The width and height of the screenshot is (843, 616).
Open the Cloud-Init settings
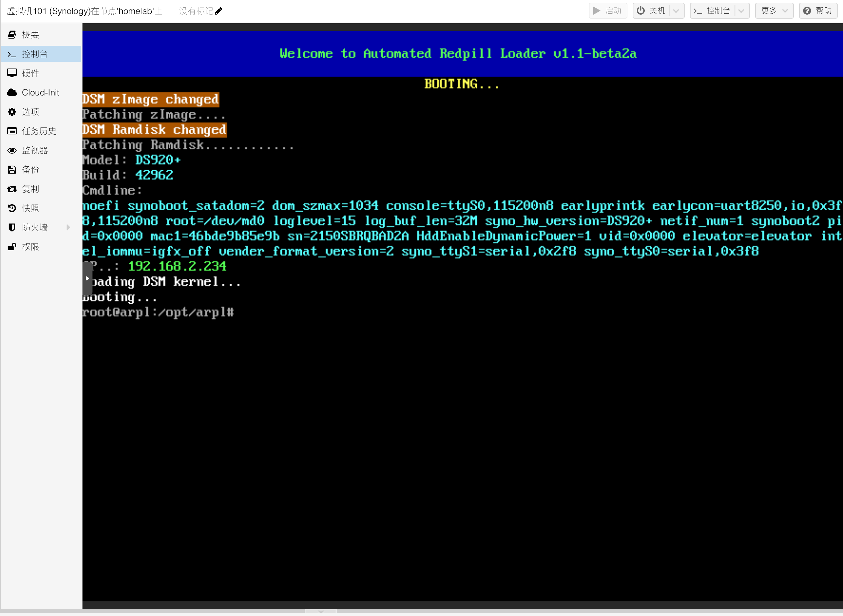(x=41, y=92)
